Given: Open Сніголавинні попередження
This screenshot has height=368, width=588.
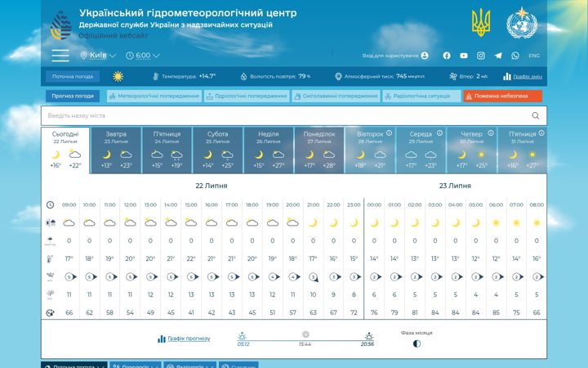Looking at the screenshot, I should [x=336, y=96].
